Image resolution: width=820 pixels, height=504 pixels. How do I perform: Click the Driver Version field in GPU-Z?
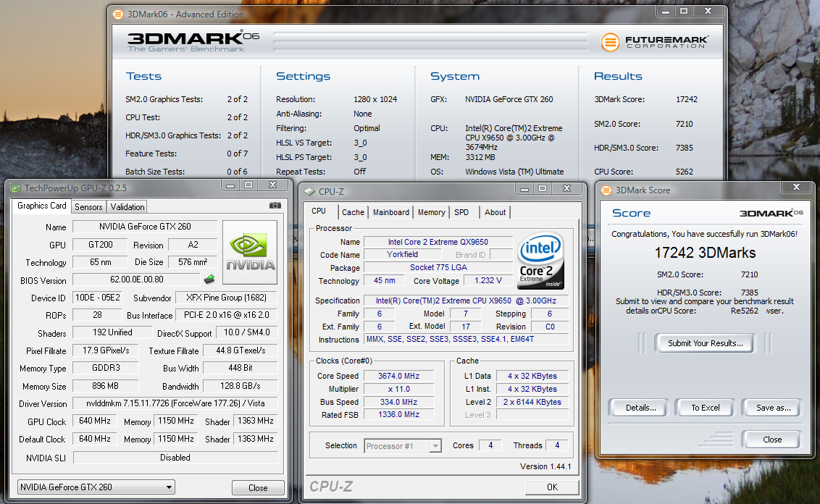[x=175, y=403]
